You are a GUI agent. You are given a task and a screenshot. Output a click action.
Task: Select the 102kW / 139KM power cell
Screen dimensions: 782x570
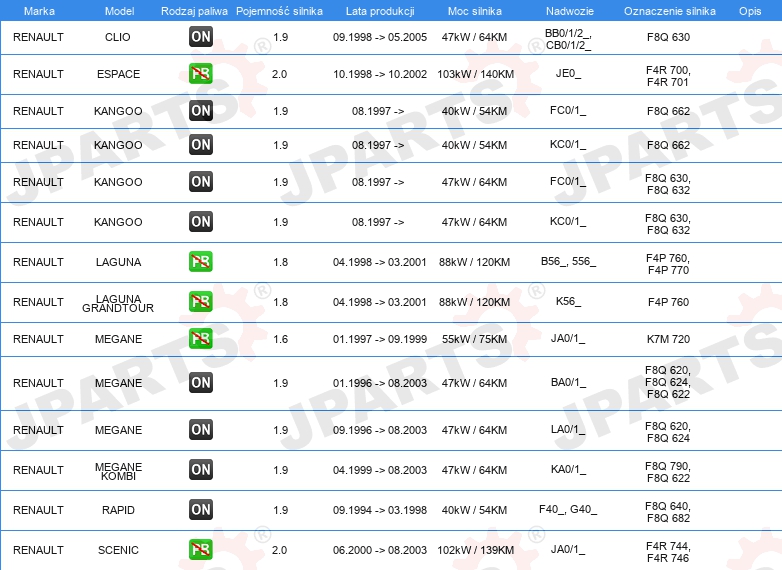(x=475, y=550)
